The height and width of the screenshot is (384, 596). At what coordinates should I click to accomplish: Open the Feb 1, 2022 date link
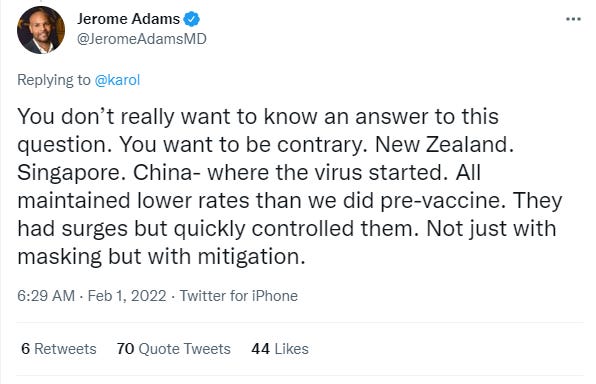(127, 296)
